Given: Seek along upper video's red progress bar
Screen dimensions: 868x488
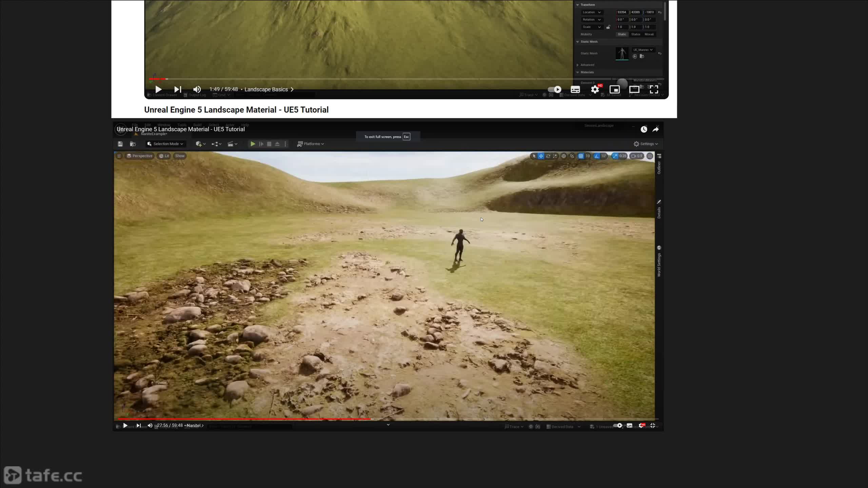Looking at the screenshot, I should 158,79.
